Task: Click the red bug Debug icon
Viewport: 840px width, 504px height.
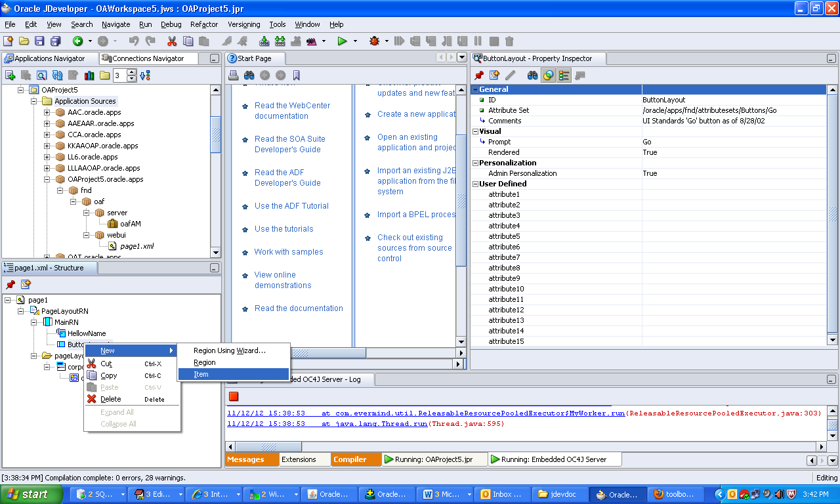Action: click(x=375, y=41)
